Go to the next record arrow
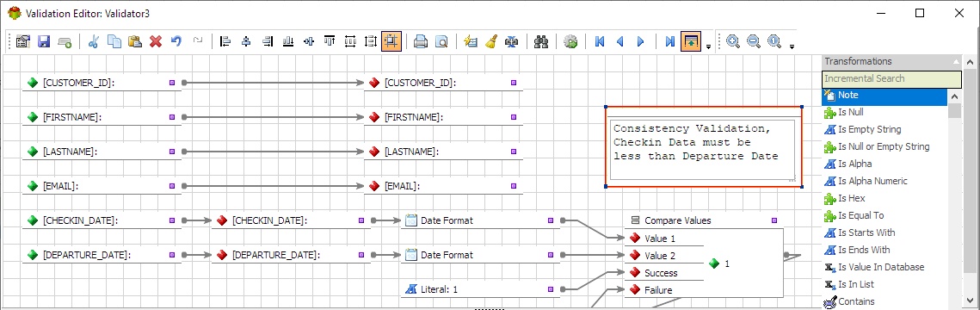980x310 pixels. click(x=641, y=42)
